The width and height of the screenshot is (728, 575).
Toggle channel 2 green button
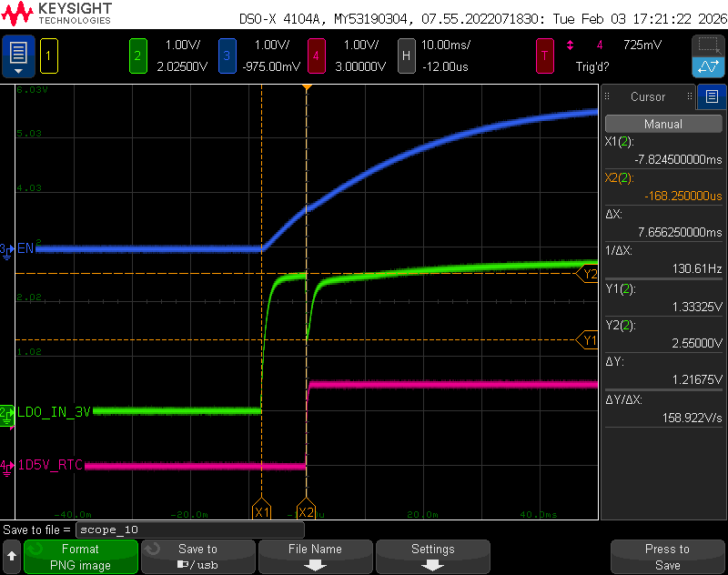click(x=138, y=56)
